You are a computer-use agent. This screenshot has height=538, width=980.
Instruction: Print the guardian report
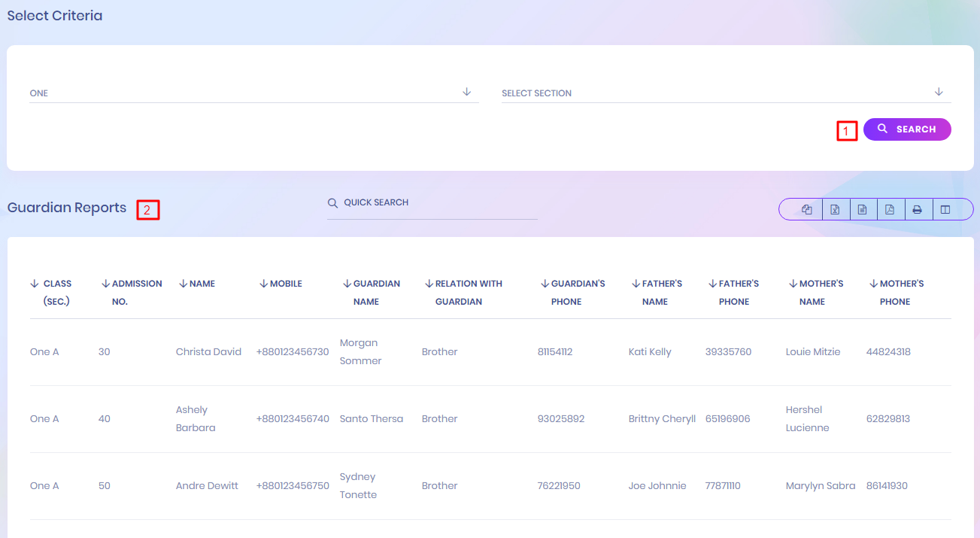[918, 210]
